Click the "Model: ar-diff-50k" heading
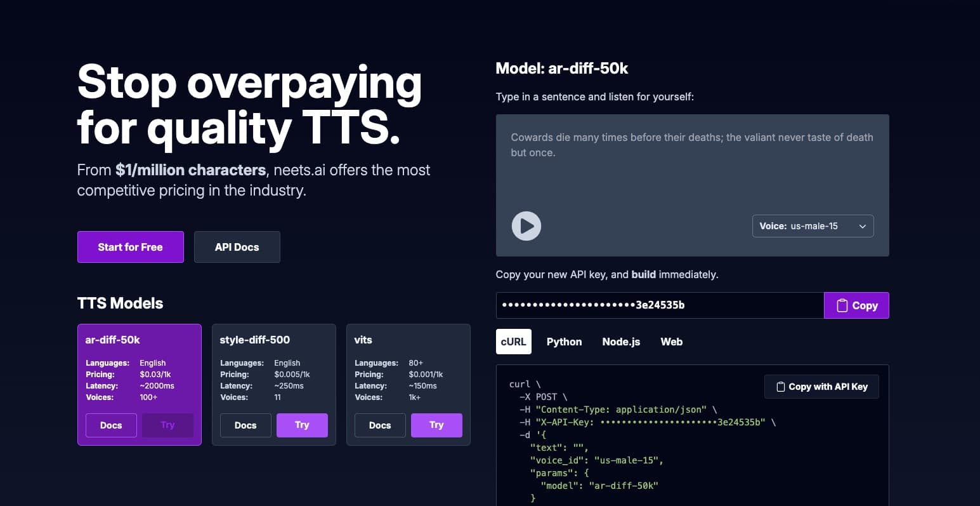 (x=562, y=69)
